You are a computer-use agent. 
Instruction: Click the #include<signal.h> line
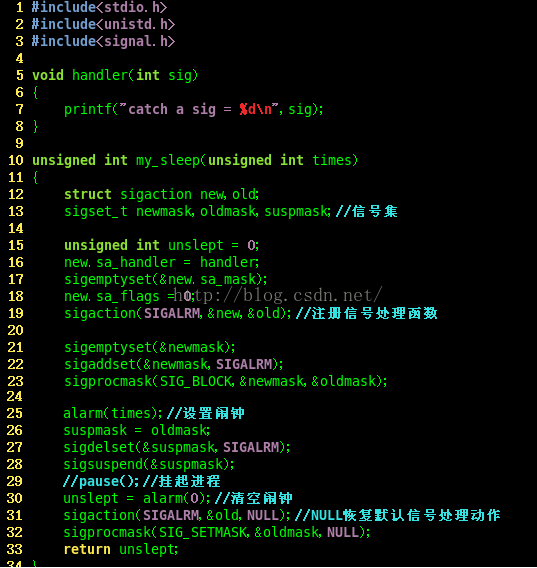[x=103, y=41]
